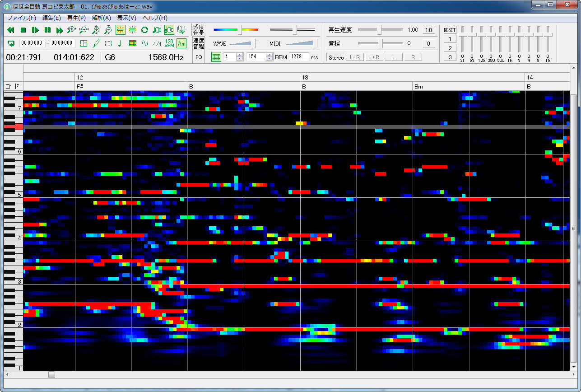Click the quarter note icon
This screenshot has height=392, width=581.
click(120, 43)
